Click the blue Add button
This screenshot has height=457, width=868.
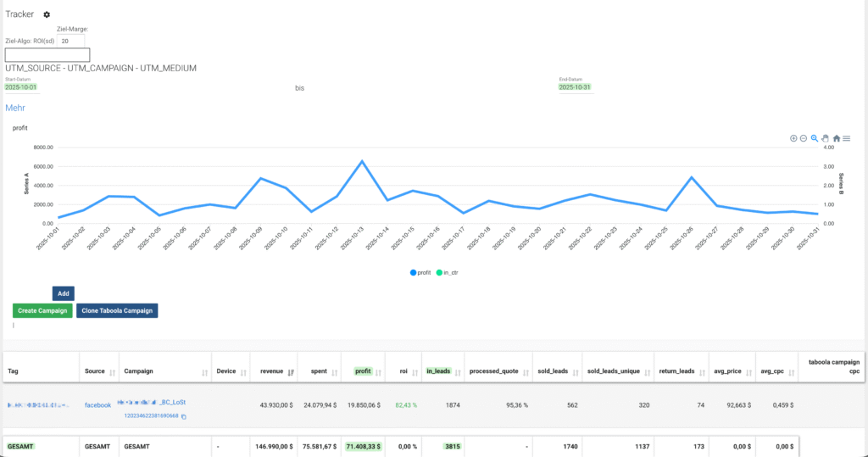click(x=63, y=293)
